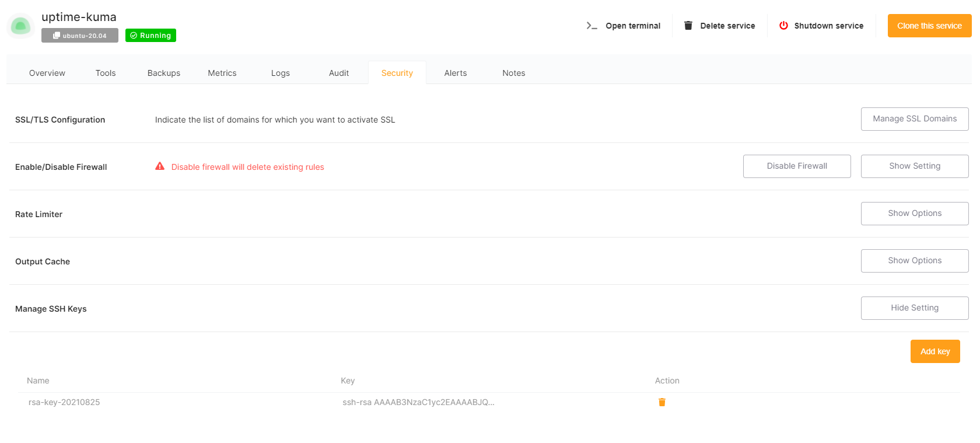
Task: Show options for Output Cache
Action: (914, 261)
